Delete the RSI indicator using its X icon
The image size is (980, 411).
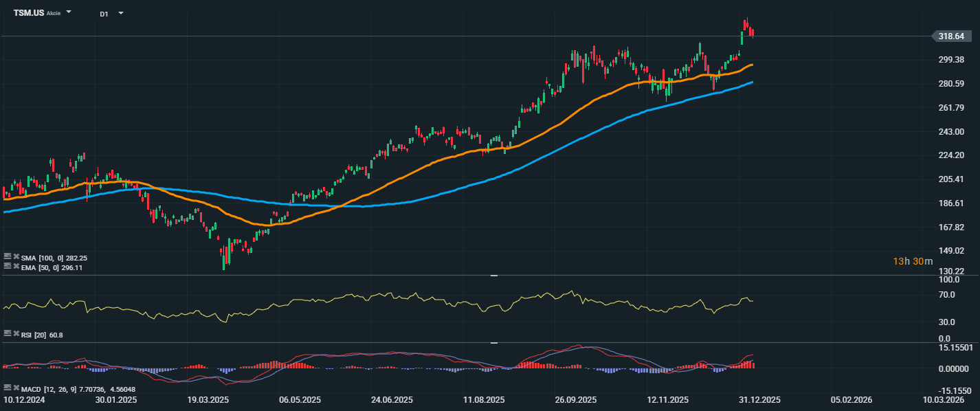[16, 333]
